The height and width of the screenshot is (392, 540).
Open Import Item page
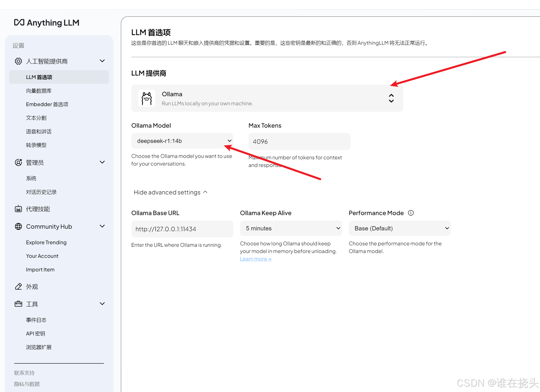pyautogui.click(x=40, y=270)
